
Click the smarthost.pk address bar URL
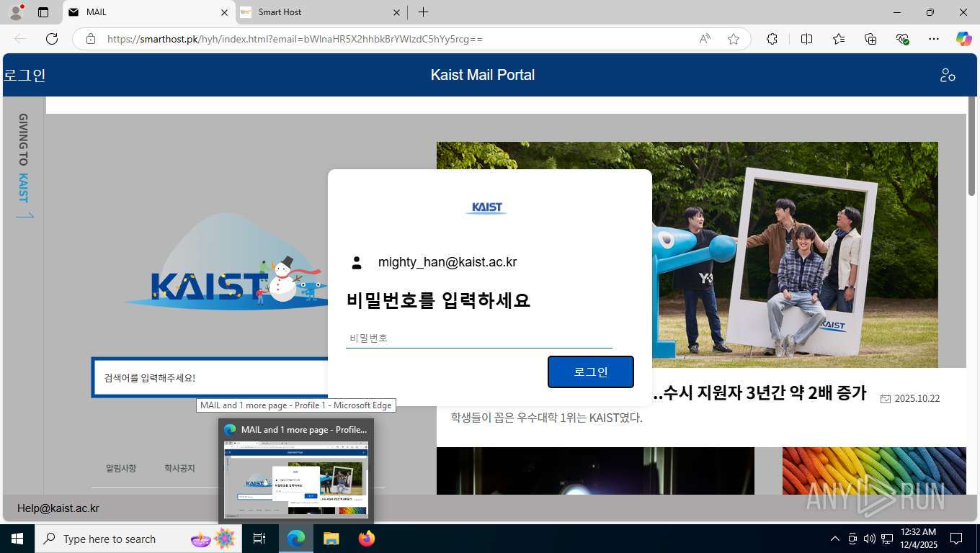coord(295,39)
